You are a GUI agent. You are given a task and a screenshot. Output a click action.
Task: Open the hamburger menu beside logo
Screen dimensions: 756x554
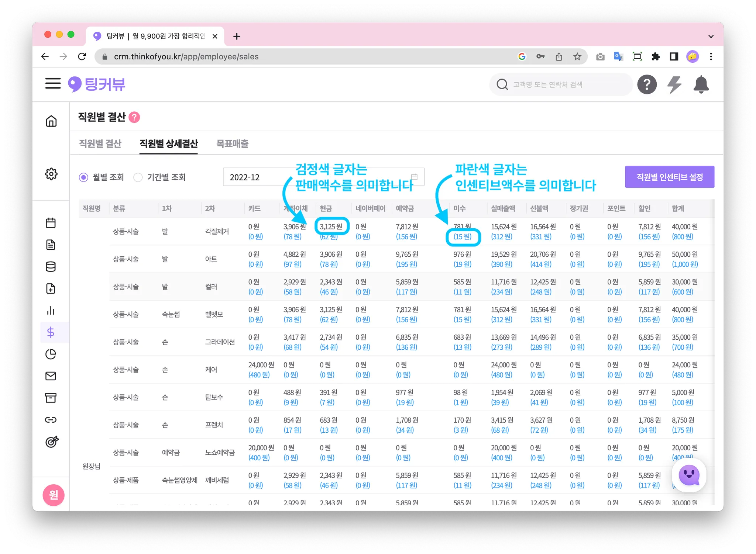click(x=53, y=84)
